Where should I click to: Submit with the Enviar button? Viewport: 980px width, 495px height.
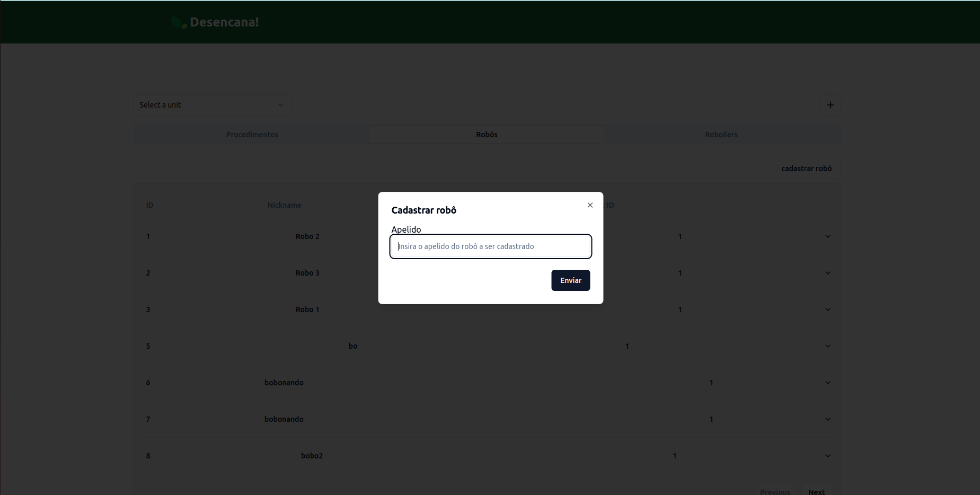(x=571, y=280)
